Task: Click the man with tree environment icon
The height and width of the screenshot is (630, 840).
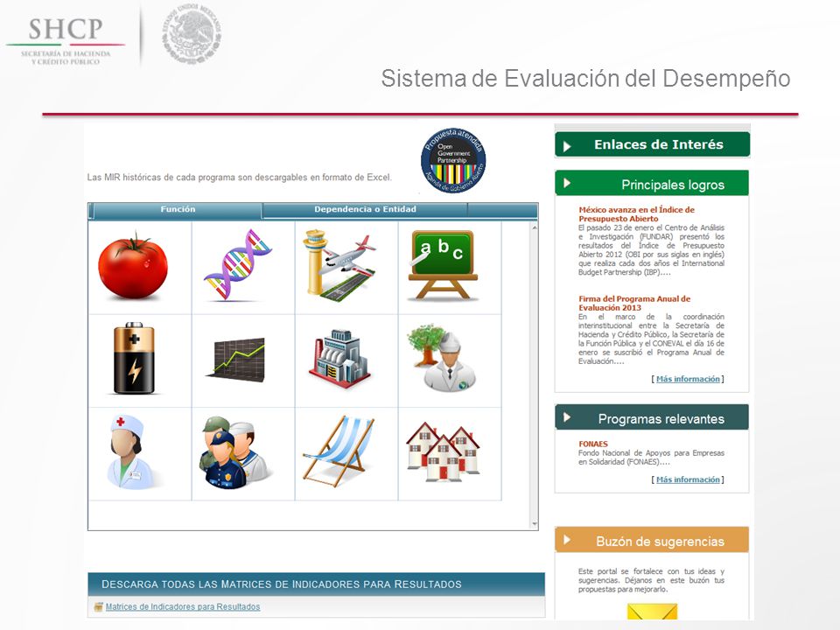Action: (442, 357)
